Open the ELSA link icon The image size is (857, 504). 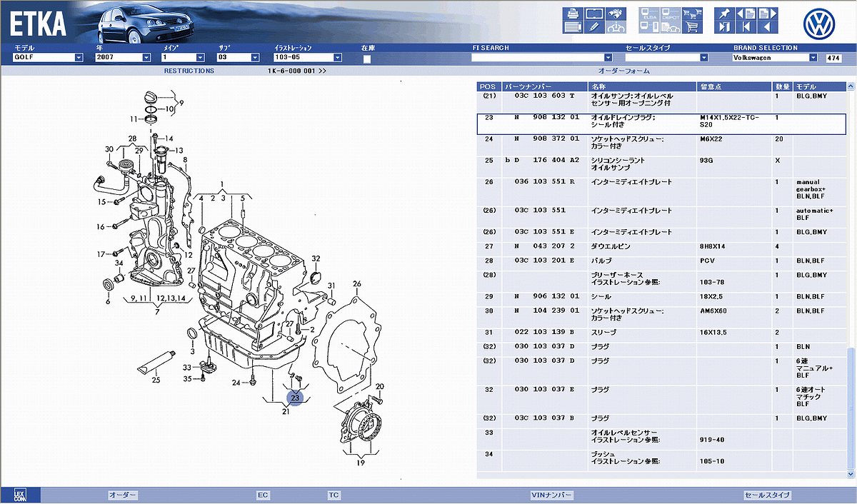click(649, 13)
